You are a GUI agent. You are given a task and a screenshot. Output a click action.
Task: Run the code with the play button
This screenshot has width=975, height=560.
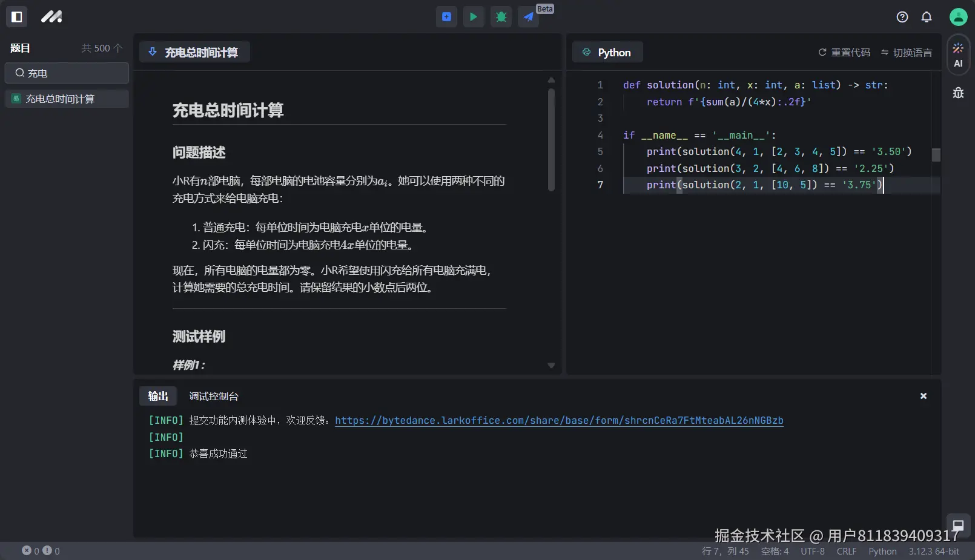pyautogui.click(x=474, y=17)
